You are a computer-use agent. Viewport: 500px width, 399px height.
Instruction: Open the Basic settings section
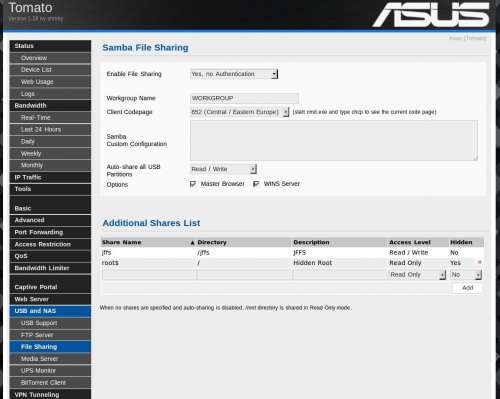click(x=50, y=208)
